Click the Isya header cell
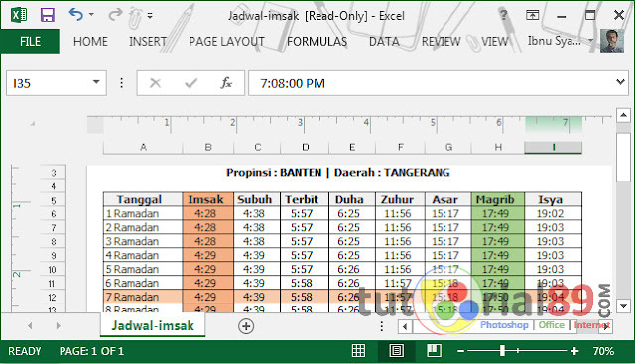 point(554,199)
